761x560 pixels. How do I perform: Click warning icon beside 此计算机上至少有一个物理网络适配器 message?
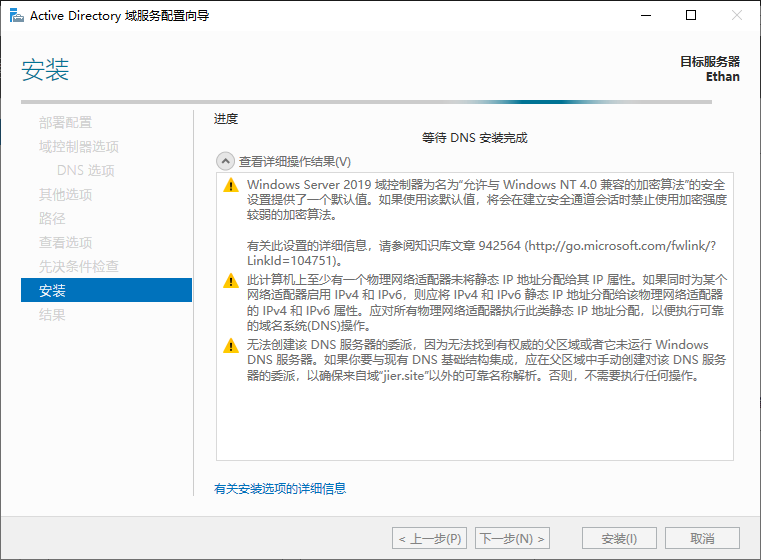pos(231,280)
